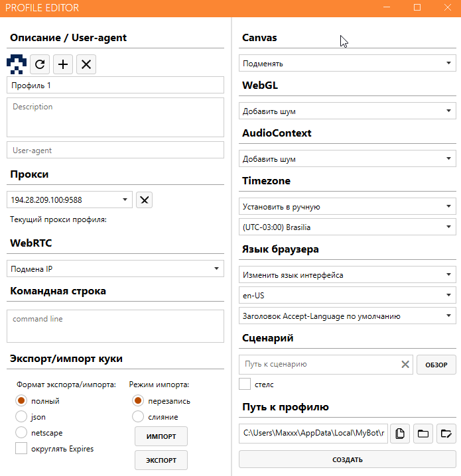Click the profile avatar identicon icon

click(17, 64)
